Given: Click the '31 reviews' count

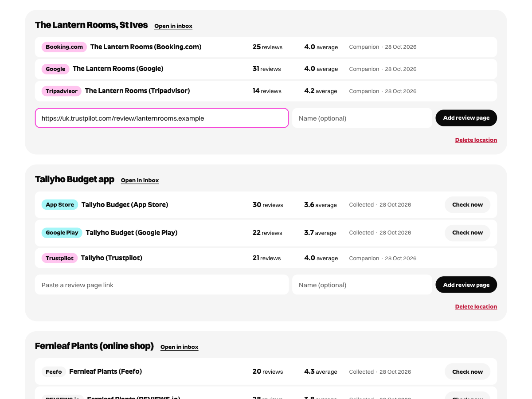Looking at the screenshot, I should [267, 69].
